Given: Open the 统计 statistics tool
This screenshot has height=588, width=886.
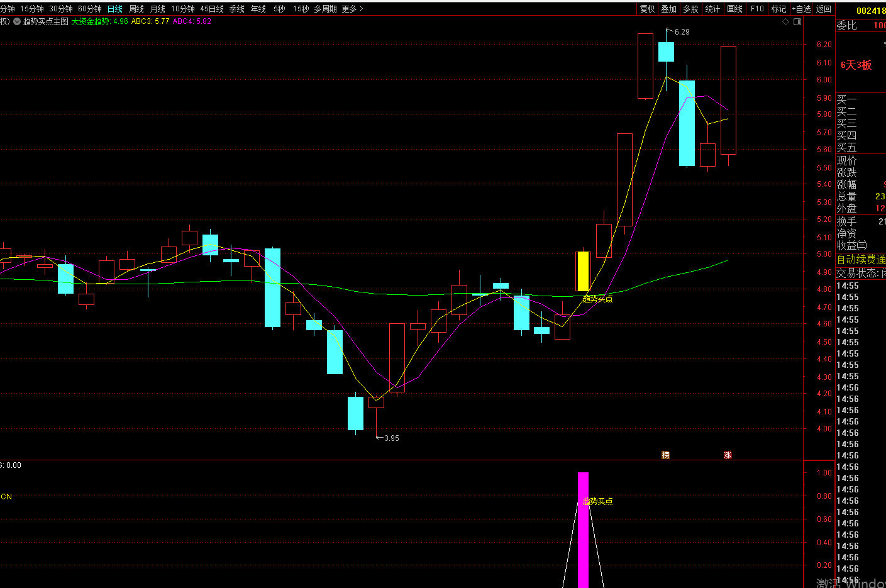Looking at the screenshot, I should click(712, 9).
